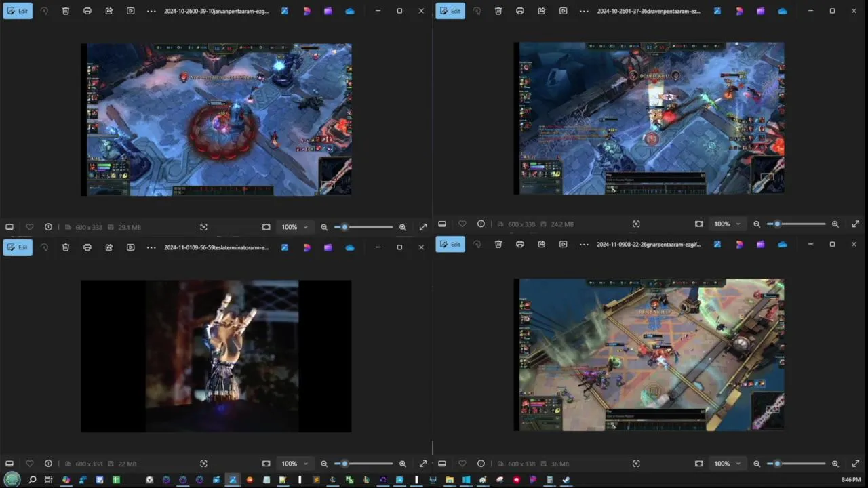Fit gnar image to window
This screenshot has height=488, width=868.
pyautogui.click(x=699, y=464)
